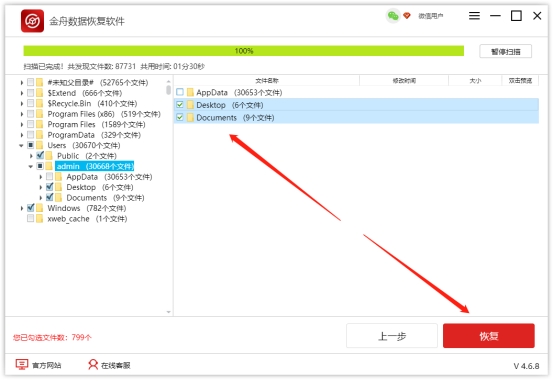Check the $Extend folder checkbox
This screenshot has height=381, width=554.
(30, 93)
